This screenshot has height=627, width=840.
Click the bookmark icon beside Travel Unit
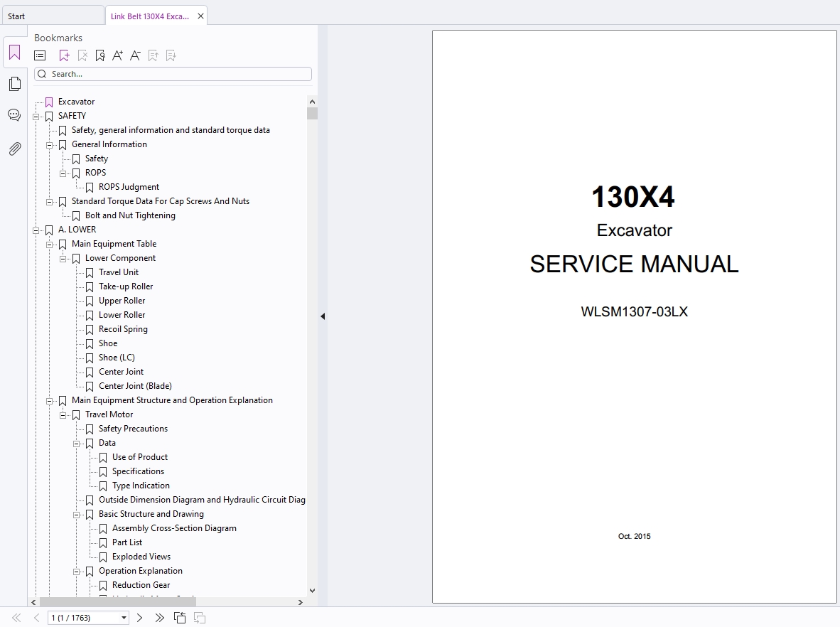[90, 273]
